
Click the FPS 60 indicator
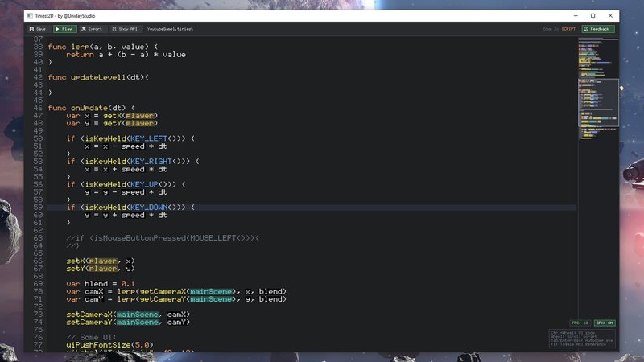click(x=580, y=323)
